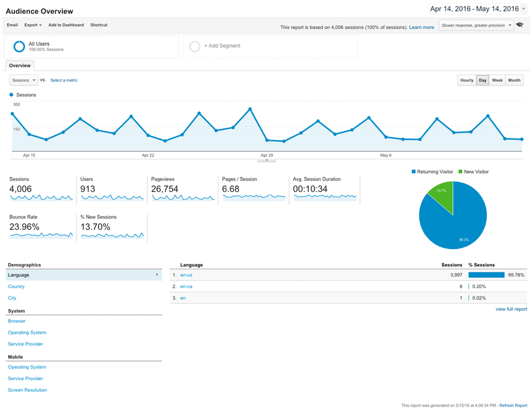
Task: Click the Sessions blue legend dot
Action: (11, 94)
